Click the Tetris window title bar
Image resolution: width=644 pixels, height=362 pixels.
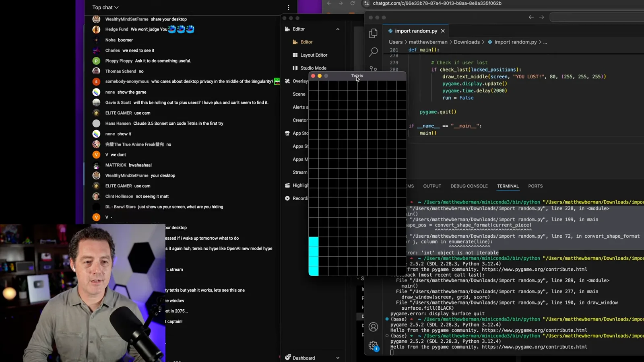tap(357, 76)
